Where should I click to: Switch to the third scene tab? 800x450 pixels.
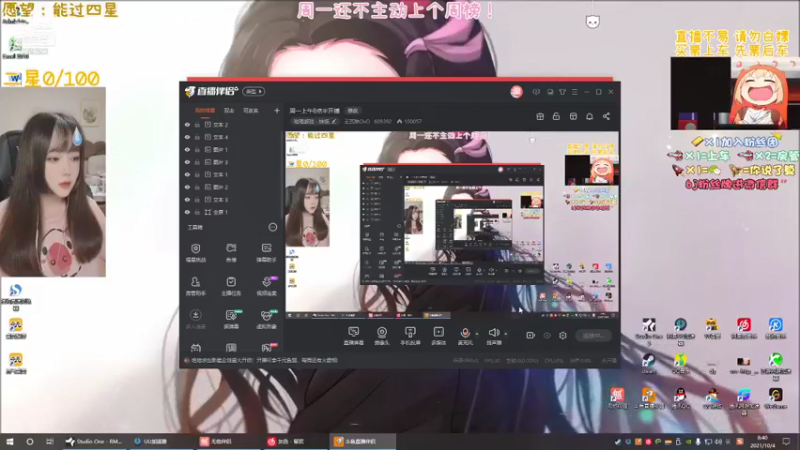pos(251,110)
